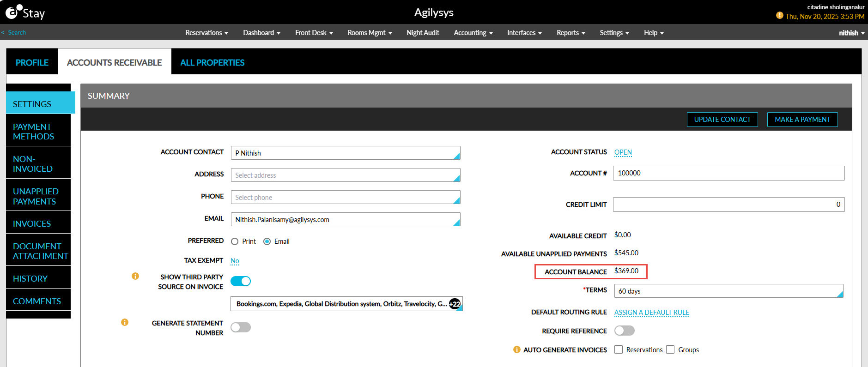
Task: Enable Generate Statement Number toggle
Action: coord(241,327)
